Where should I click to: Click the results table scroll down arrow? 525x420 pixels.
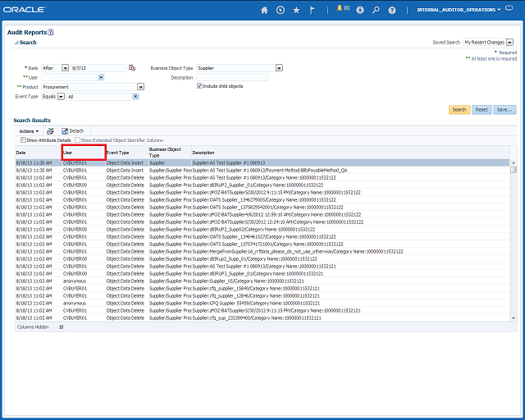(x=514, y=317)
